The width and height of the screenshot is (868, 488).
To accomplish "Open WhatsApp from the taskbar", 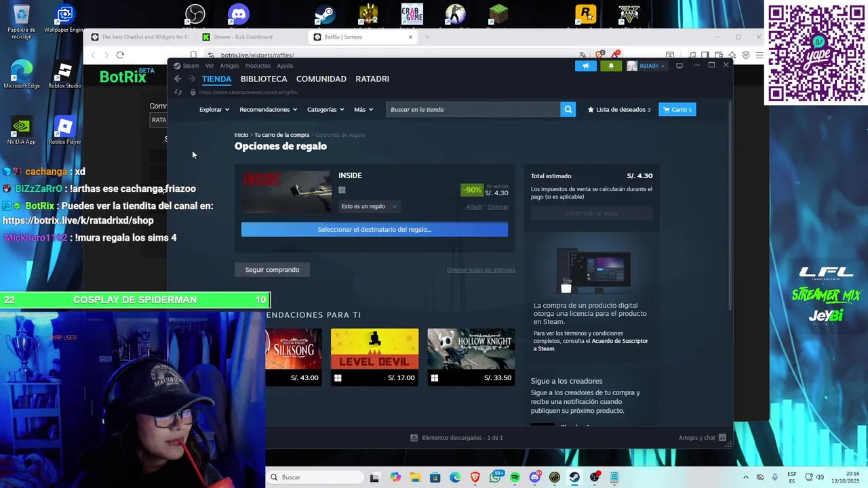I will pyautogui.click(x=495, y=477).
